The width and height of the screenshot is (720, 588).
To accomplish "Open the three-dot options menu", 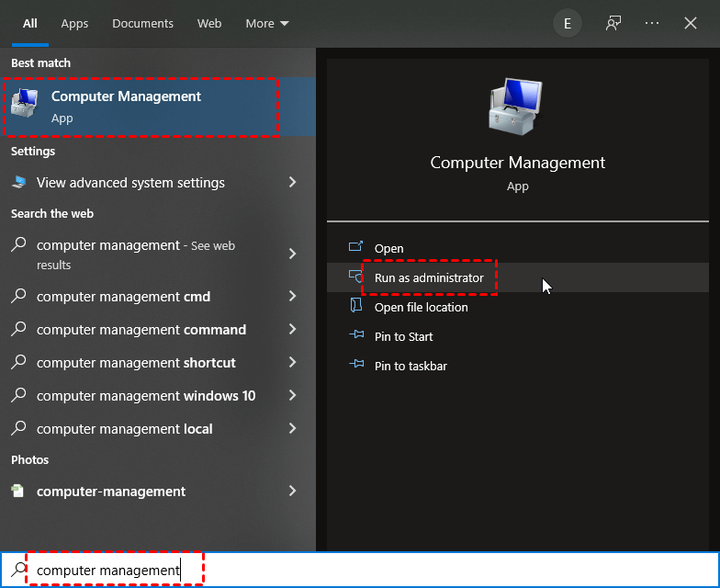I will [652, 23].
